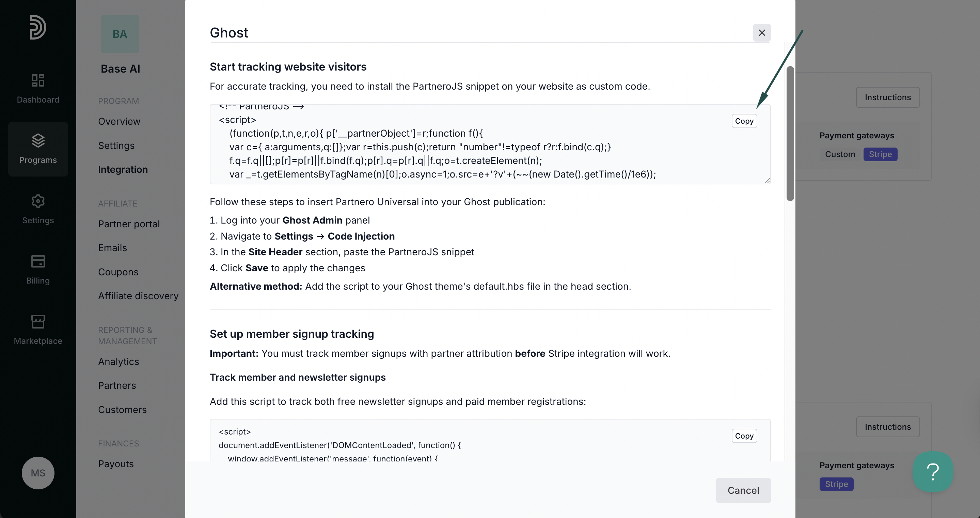Viewport: 980px width, 518px height.
Task: Open Affiliate discovery
Action: (x=139, y=296)
